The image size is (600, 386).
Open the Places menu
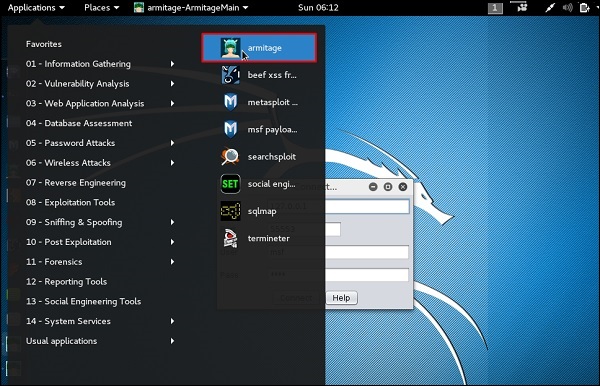pos(101,7)
